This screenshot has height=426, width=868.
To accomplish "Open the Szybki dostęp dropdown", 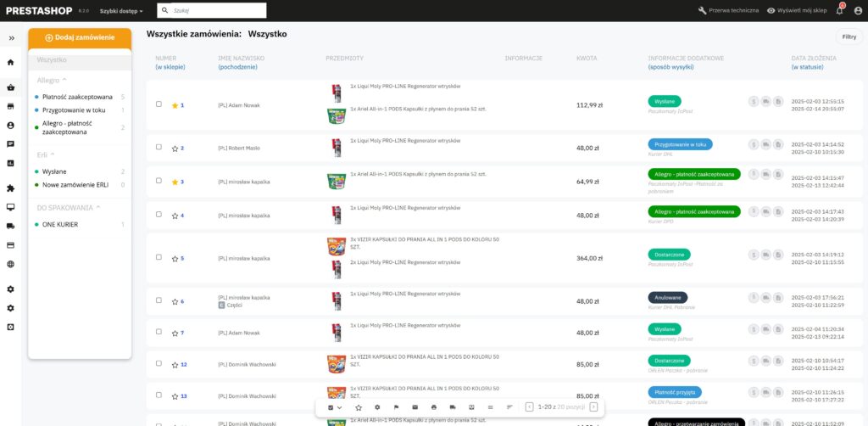I will (121, 11).
